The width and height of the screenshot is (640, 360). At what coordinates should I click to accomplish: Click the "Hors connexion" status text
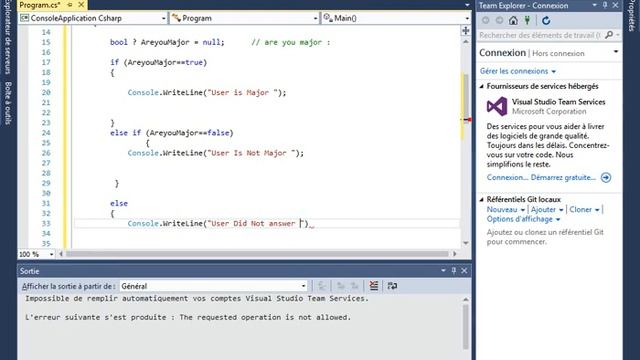coord(558,53)
